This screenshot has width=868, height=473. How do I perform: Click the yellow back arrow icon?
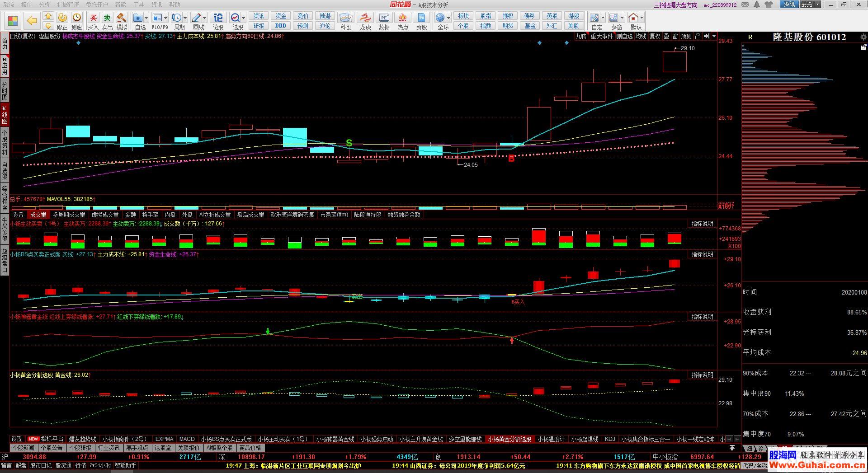(x=32, y=21)
